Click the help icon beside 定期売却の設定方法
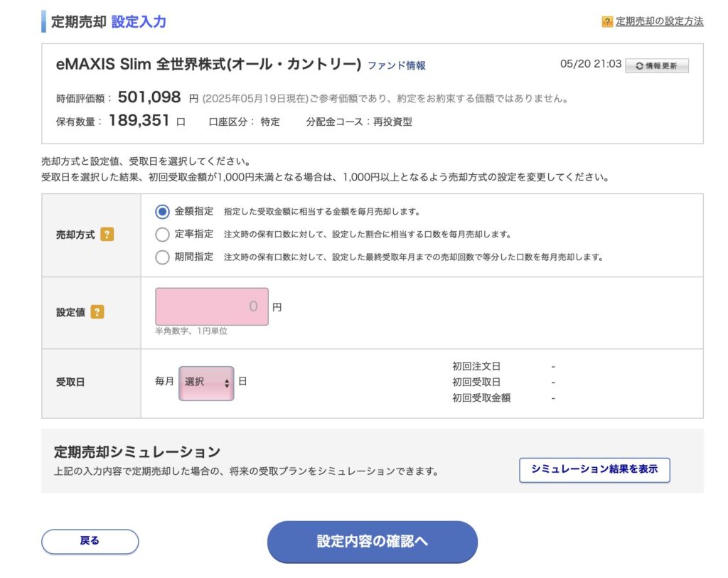 tap(607, 22)
